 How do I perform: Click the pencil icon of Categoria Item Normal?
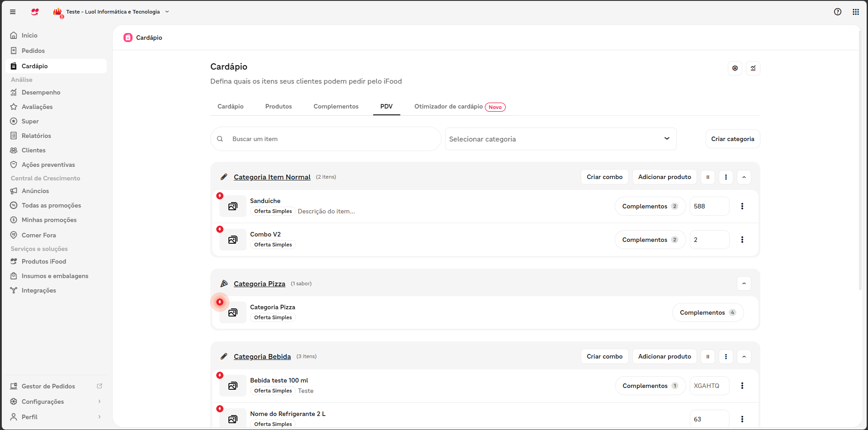click(224, 177)
